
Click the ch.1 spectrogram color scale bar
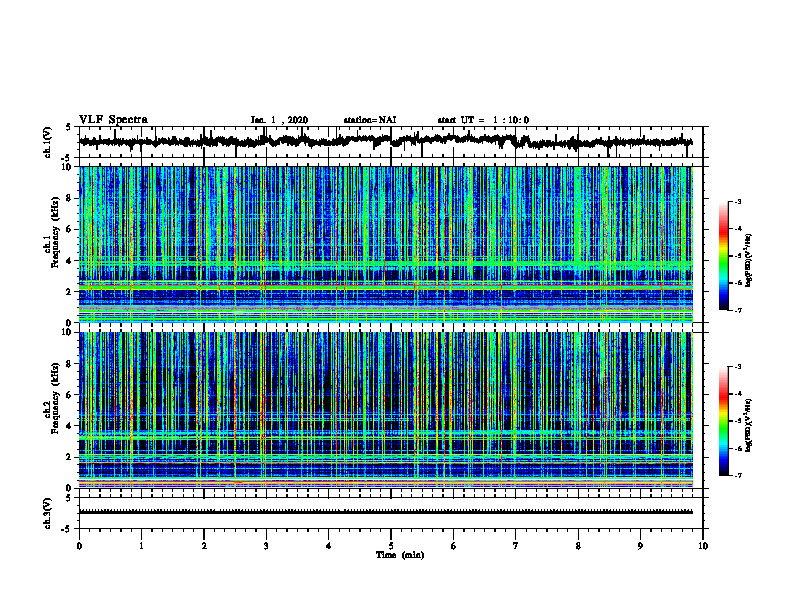coord(723,256)
